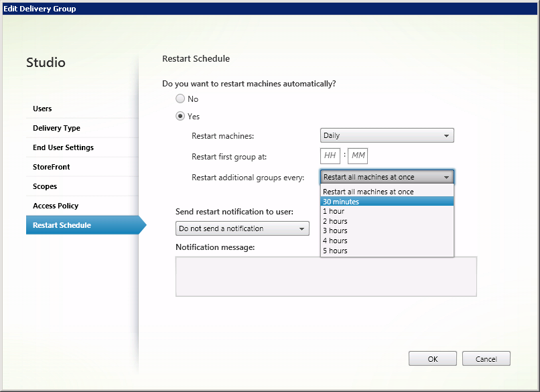Select the Yes radio button
The width and height of the screenshot is (540, 392).
pyautogui.click(x=180, y=116)
